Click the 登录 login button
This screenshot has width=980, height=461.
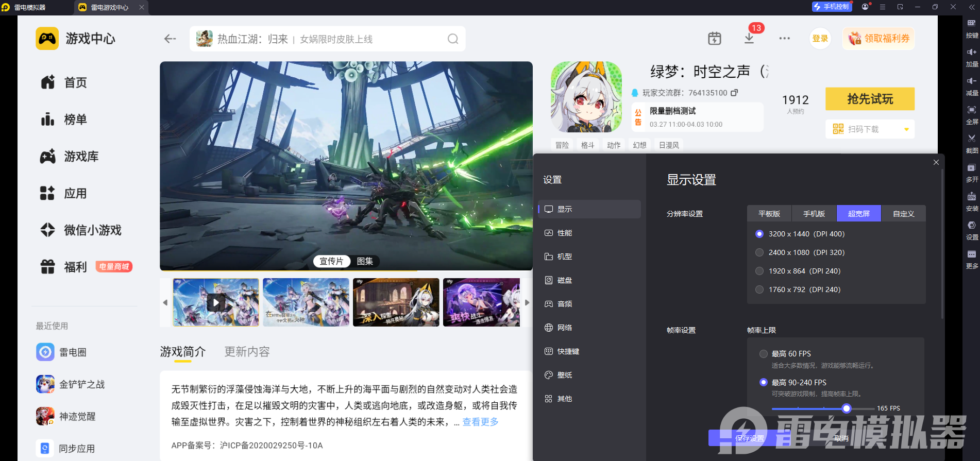pos(820,39)
